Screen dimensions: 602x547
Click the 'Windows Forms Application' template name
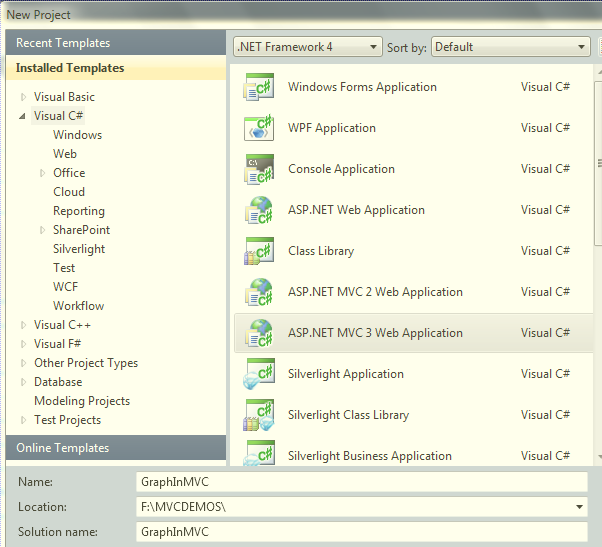362,87
